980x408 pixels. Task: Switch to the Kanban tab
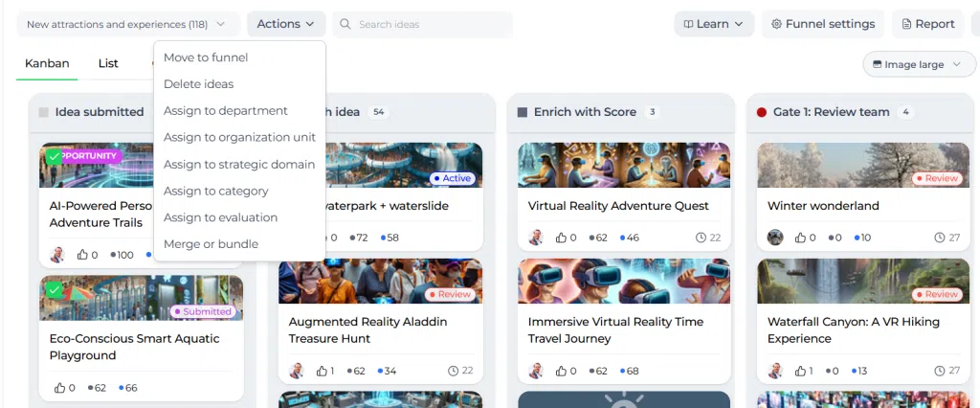tap(47, 63)
